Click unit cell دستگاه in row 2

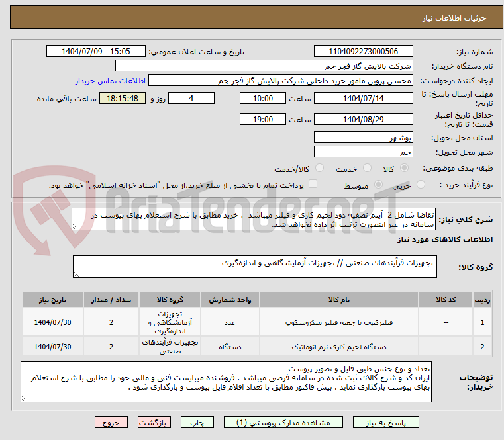point(230,347)
